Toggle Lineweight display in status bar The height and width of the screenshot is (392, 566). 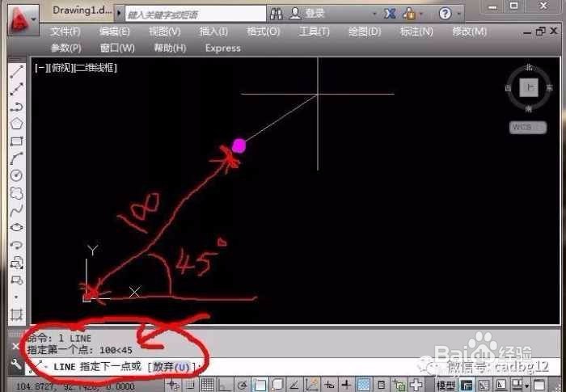346,386
